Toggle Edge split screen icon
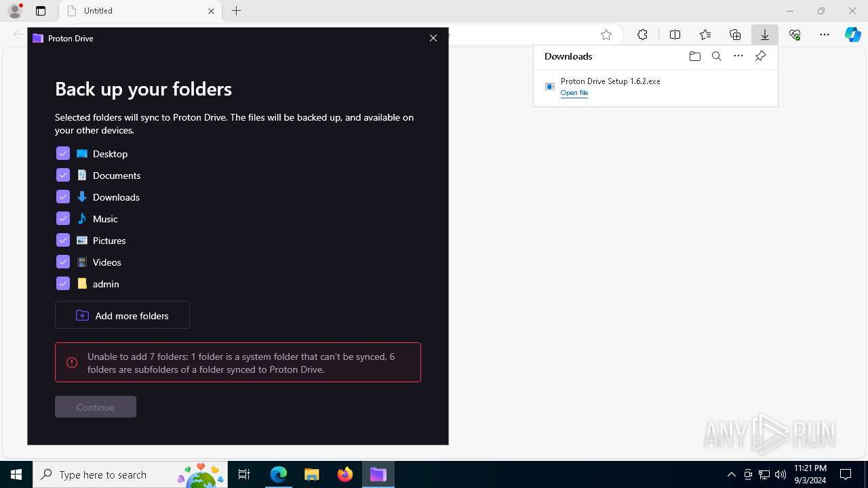 (675, 35)
